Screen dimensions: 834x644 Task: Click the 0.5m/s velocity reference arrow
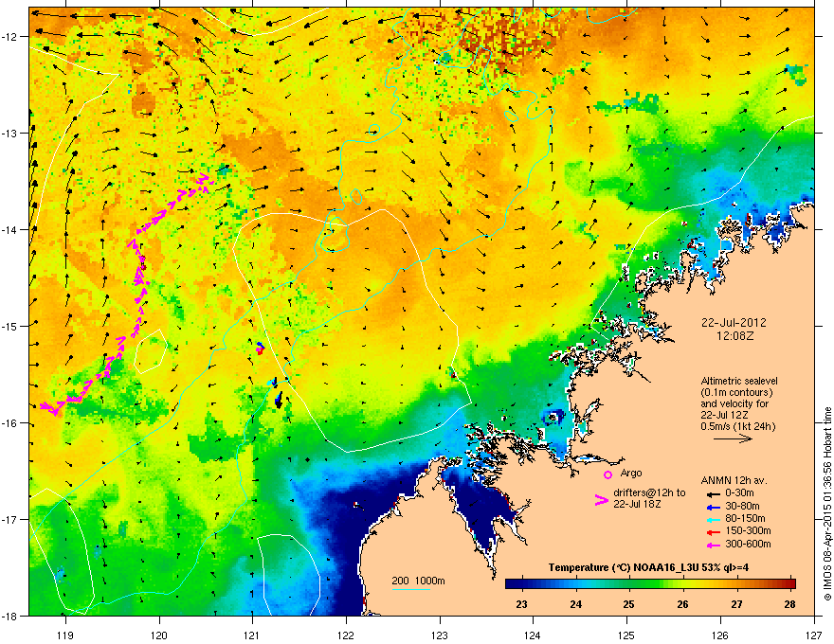(x=733, y=438)
